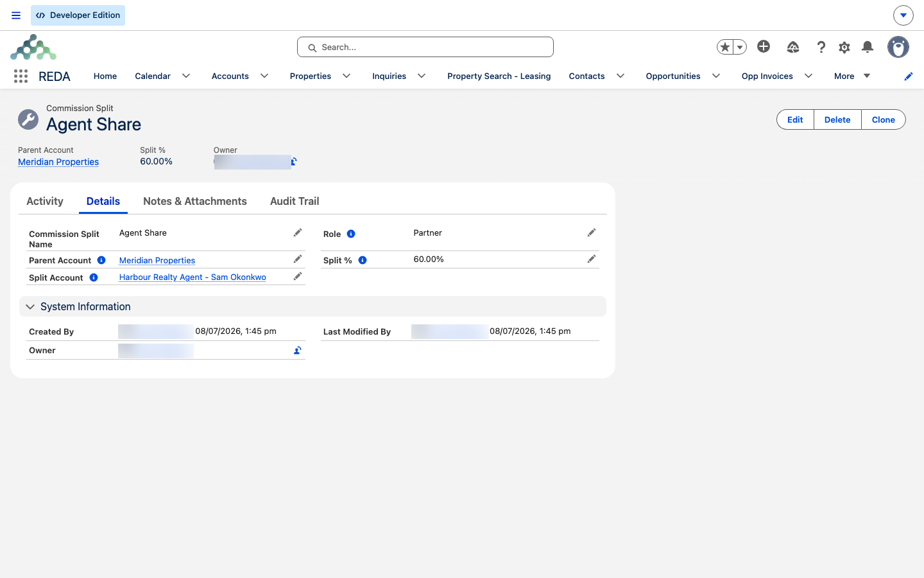The width and height of the screenshot is (924, 578).
Task: Open the Setup gear menu
Action: (844, 47)
